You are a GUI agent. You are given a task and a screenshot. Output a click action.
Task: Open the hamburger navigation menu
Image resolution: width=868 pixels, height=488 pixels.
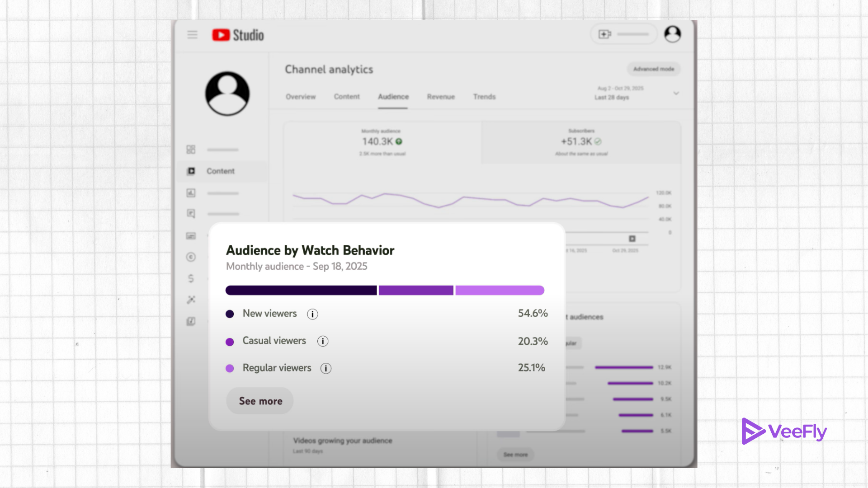(x=192, y=35)
